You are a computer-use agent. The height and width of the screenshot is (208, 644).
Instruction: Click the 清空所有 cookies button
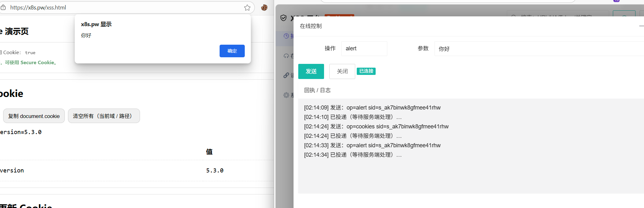104,116
